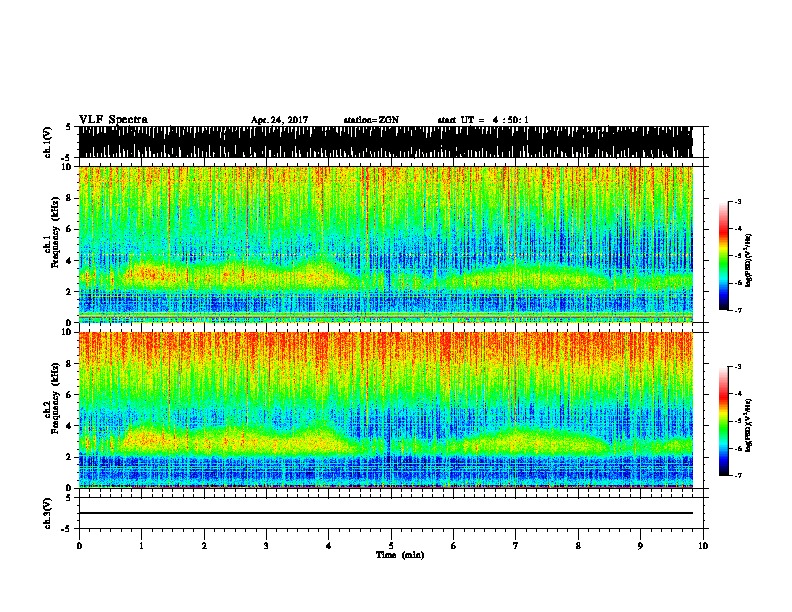Click the ch.1 spectrogram color bar
The width and height of the screenshot is (792, 612).
tap(724, 256)
